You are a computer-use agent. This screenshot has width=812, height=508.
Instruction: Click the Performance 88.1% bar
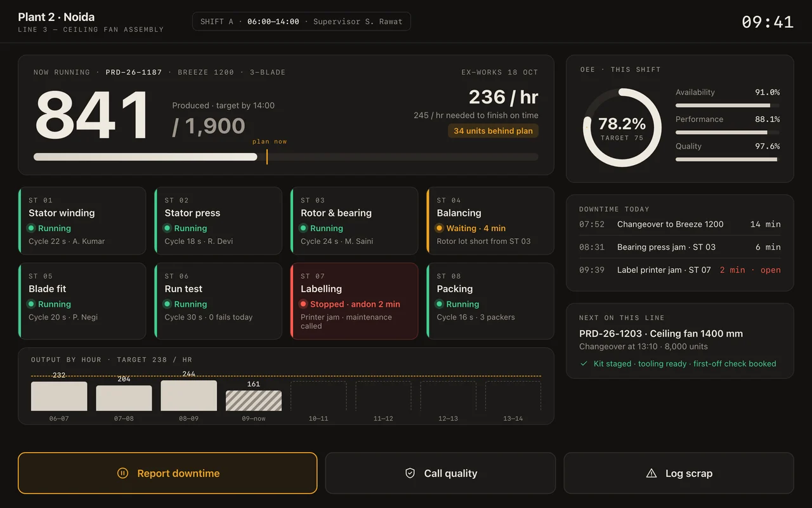[728, 133]
